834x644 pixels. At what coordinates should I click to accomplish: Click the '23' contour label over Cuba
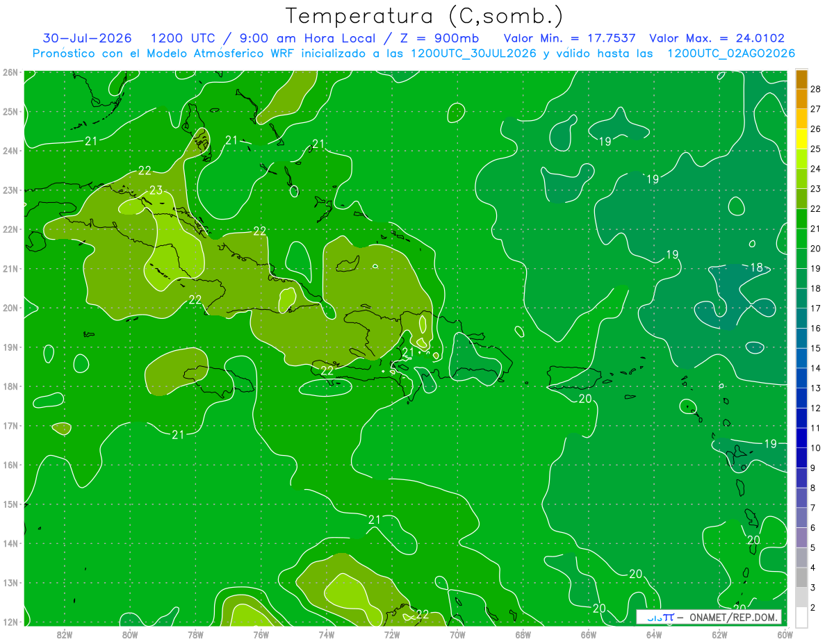[156, 190]
